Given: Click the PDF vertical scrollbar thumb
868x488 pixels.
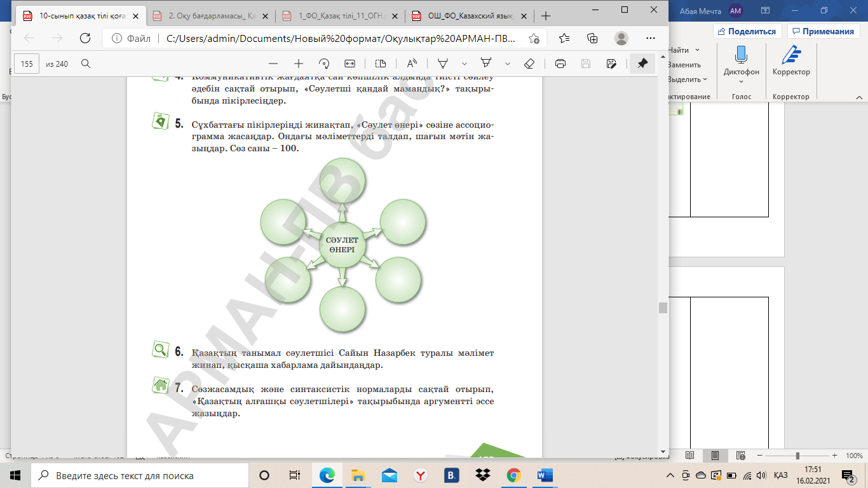Looking at the screenshot, I should coord(663,308).
